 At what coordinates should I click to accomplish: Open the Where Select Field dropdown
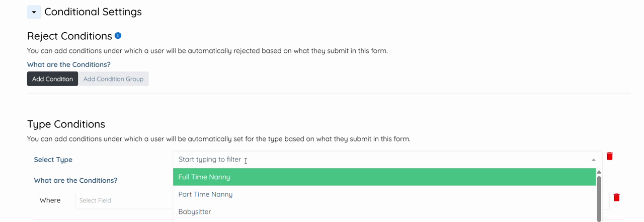click(124, 200)
